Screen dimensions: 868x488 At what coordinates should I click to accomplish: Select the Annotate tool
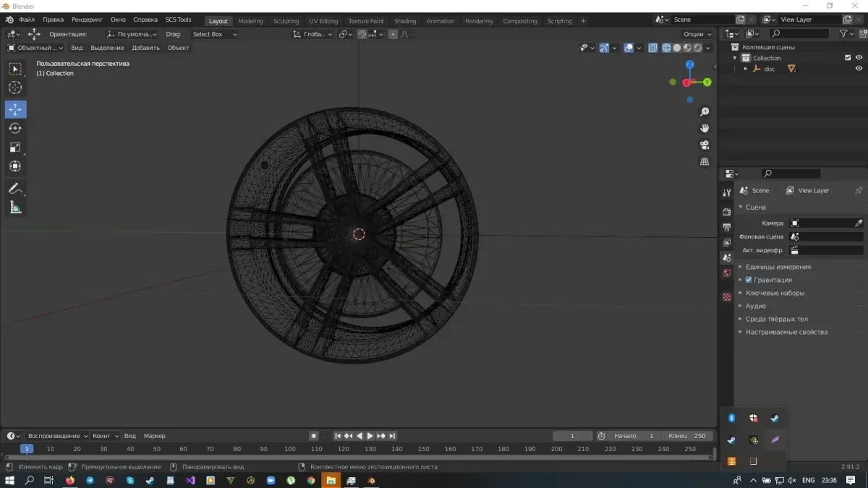(15, 188)
